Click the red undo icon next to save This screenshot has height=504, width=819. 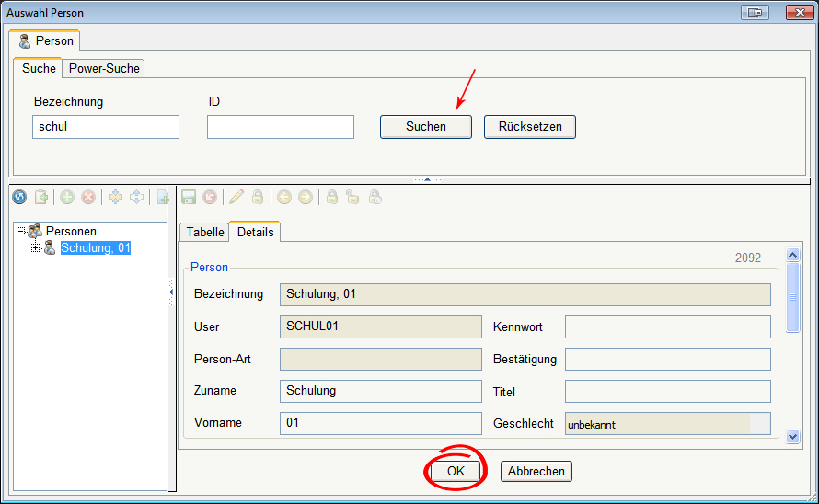point(210,197)
